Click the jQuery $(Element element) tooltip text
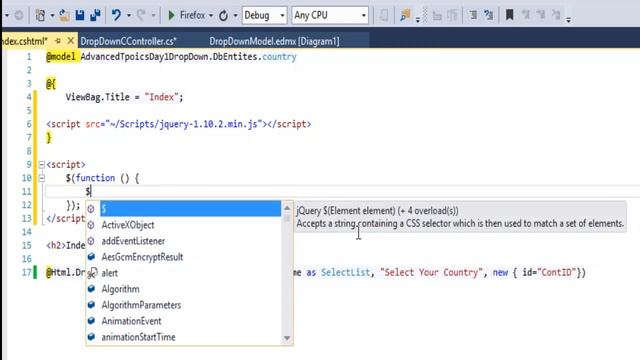The image size is (640, 360). coord(377,211)
